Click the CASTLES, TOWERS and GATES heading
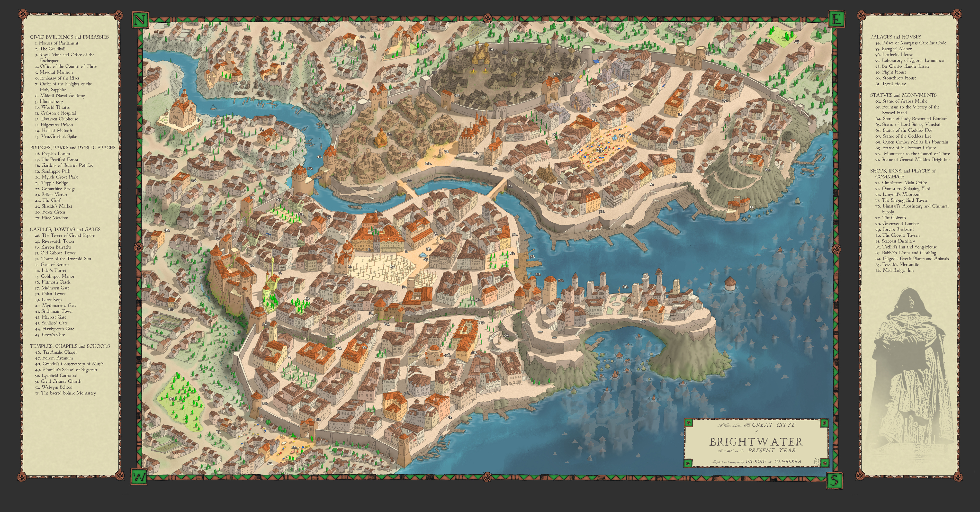This screenshot has width=980, height=512. point(65,229)
